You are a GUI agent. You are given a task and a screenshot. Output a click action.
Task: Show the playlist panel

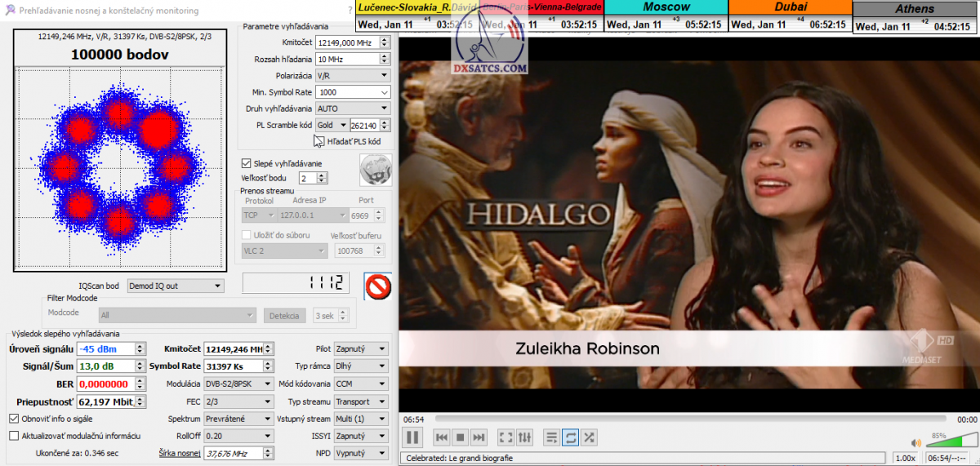551,437
